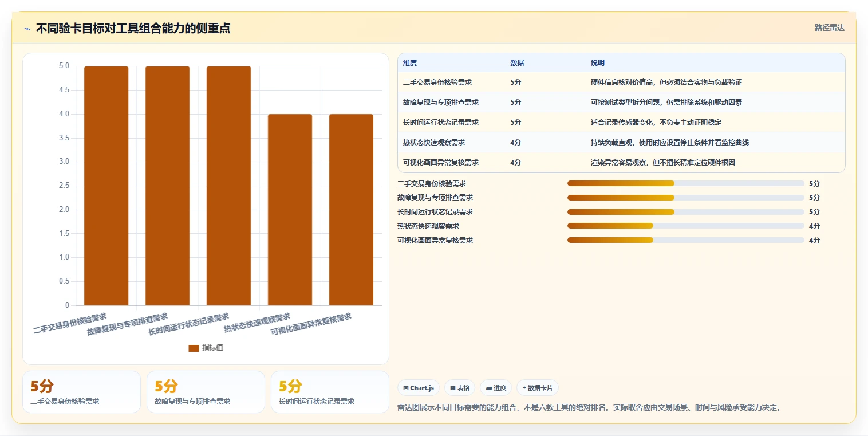The height and width of the screenshot is (436, 868).
Task: Click description 硬件信息核对价值高，但必须结合实物与负载验证
Action: (666, 83)
